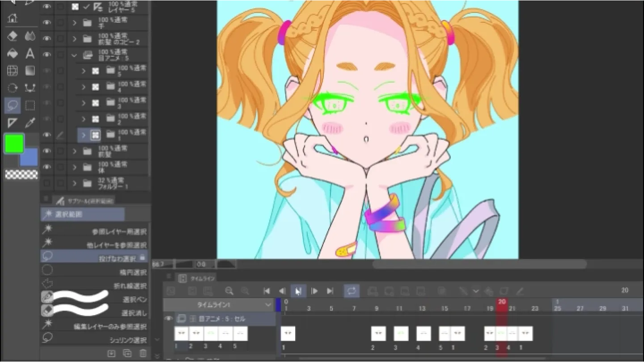Image resolution: width=644 pixels, height=362 pixels.
Task: Expand the フォルダー 1 folder
Action: coord(75,183)
